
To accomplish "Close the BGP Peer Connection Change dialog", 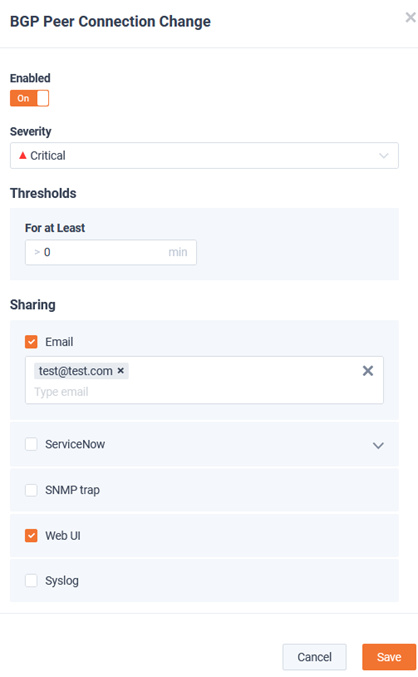I will click(x=410, y=17).
